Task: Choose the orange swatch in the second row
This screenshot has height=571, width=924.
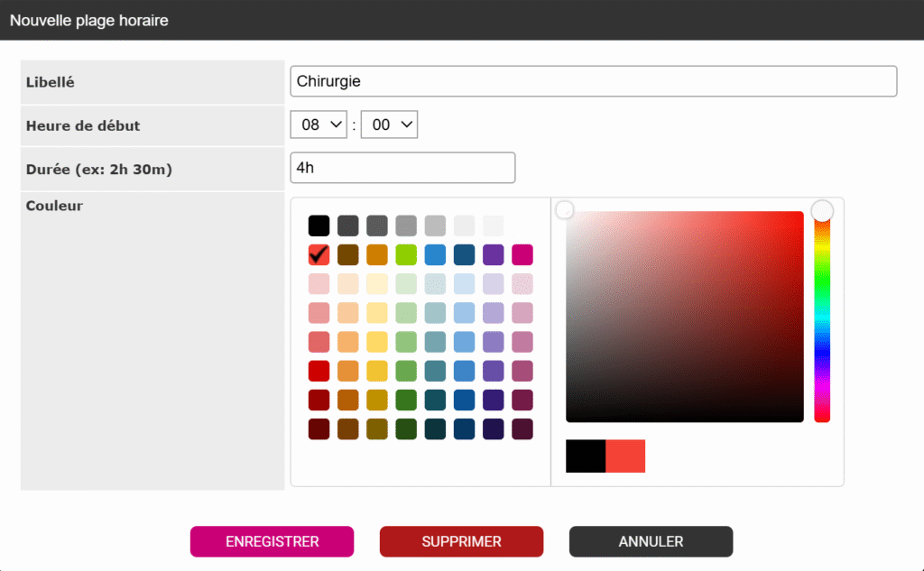Action: (x=377, y=255)
